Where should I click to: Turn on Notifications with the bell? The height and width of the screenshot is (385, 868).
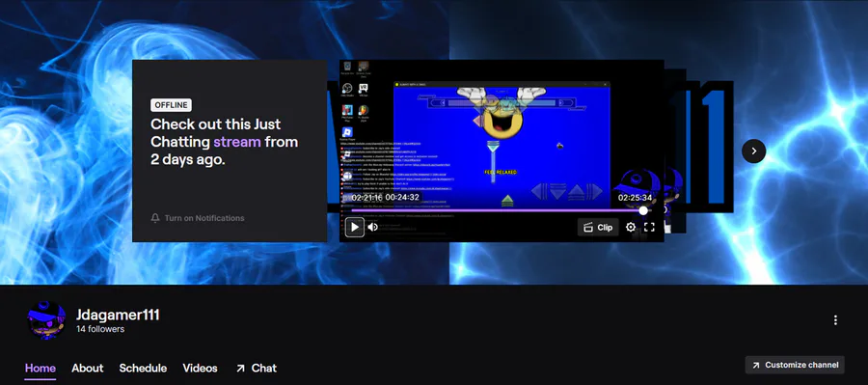pyautogui.click(x=197, y=218)
